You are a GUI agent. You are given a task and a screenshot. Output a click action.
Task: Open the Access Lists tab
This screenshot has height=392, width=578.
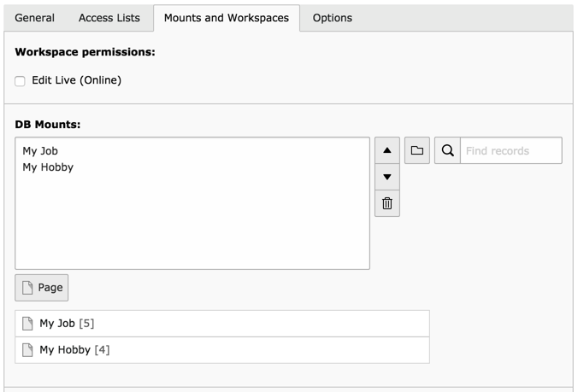[x=109, y=18]
